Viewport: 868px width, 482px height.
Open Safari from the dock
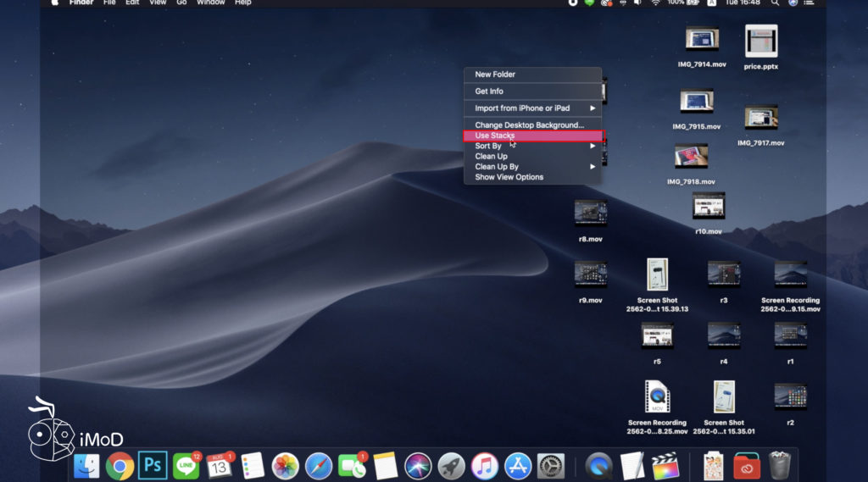point(319,467)
